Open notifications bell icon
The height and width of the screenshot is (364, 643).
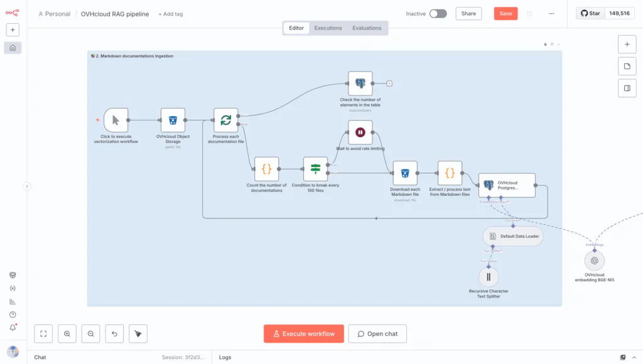(x=13, y=328)
